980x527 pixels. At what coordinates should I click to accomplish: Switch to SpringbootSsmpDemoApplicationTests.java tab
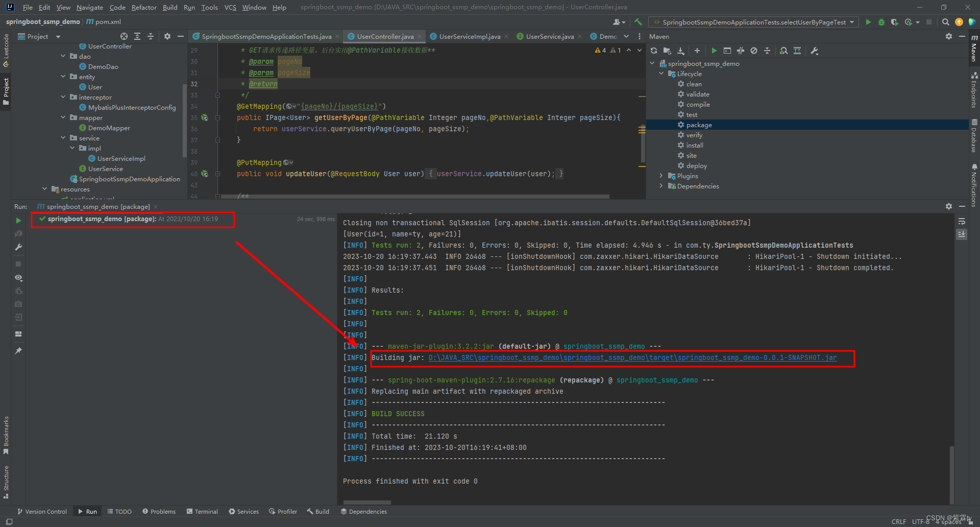tap(266, 36)
